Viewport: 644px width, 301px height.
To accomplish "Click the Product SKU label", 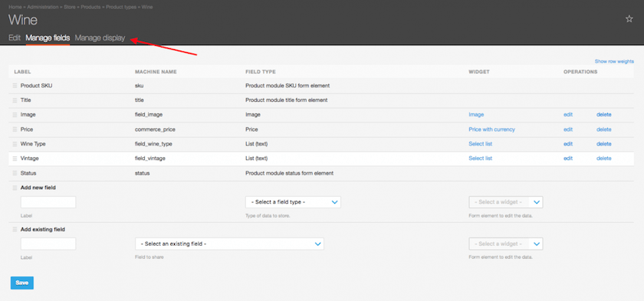I will pos(36,86).
